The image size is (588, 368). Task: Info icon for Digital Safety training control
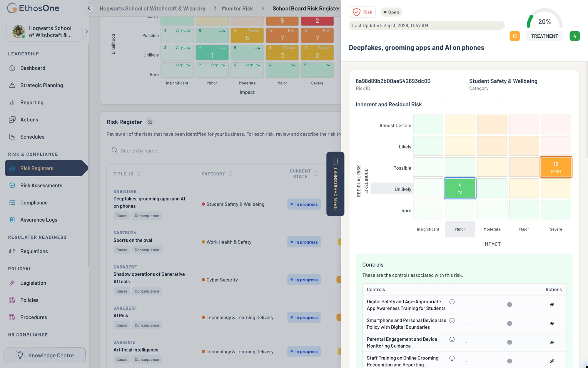coord(452,301)
